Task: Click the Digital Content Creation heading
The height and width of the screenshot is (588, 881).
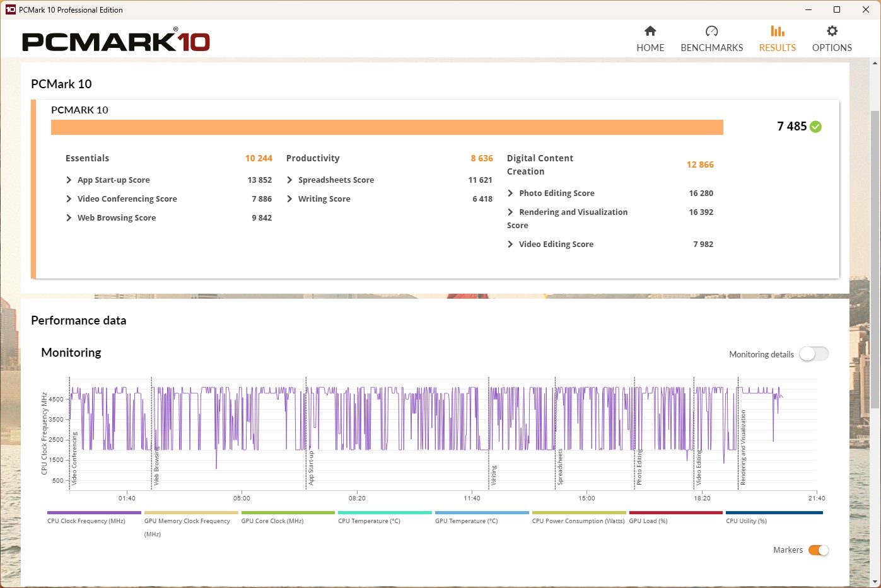Action: point(540,165)
